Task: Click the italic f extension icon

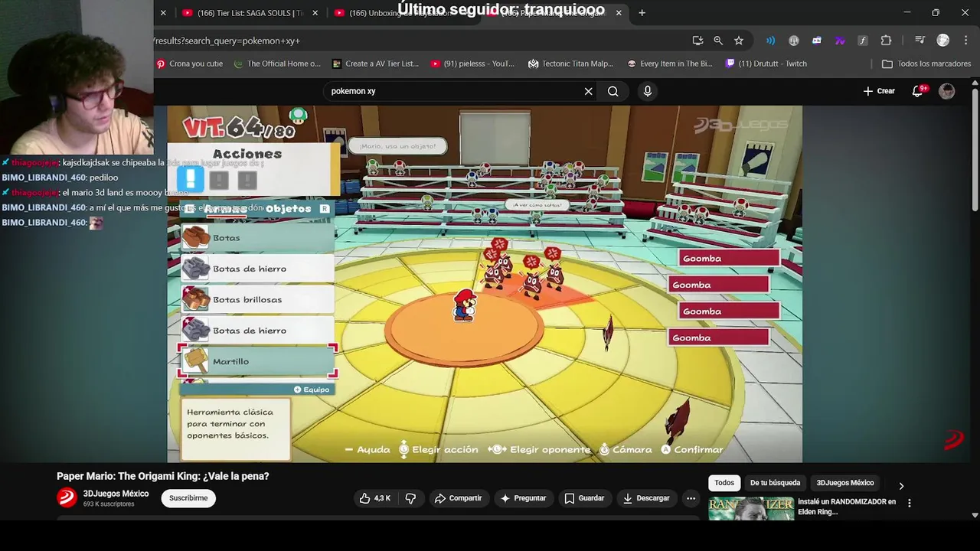Action: [863, 41]
